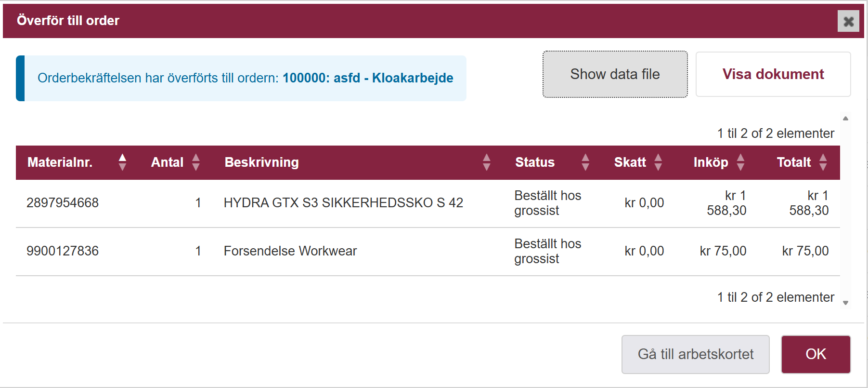Viewport: 868px width, 388px height.
Task: Click the Beskrivning sort arrows icon
Action: point(486,162)
